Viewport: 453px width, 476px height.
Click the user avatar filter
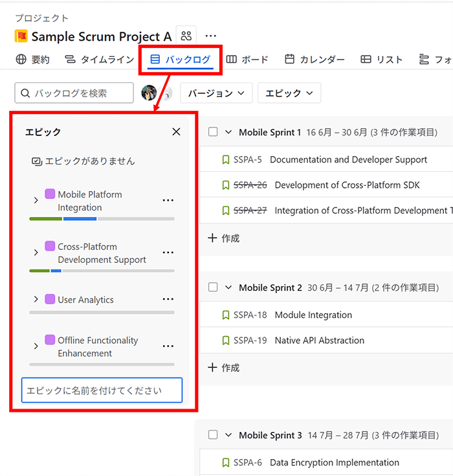pyautogui.click(x=149, y=93)
